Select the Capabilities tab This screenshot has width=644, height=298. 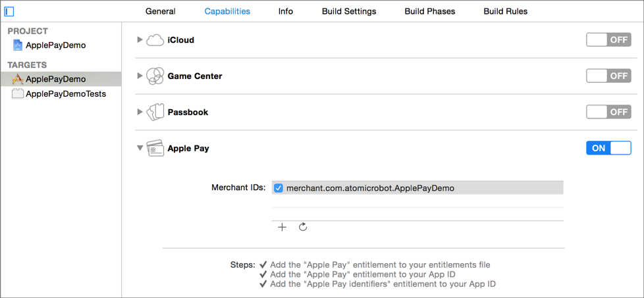227,11
